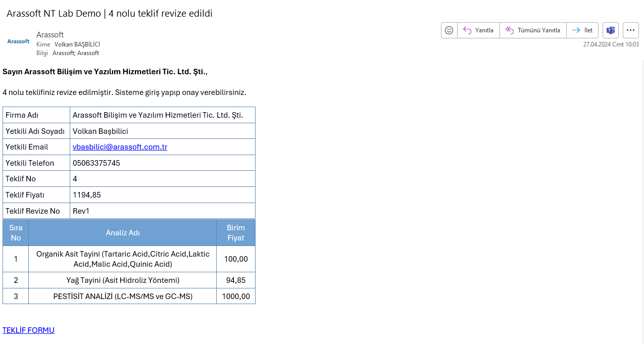
Task: Forward the email with İlet
Action: pos(582,30)
